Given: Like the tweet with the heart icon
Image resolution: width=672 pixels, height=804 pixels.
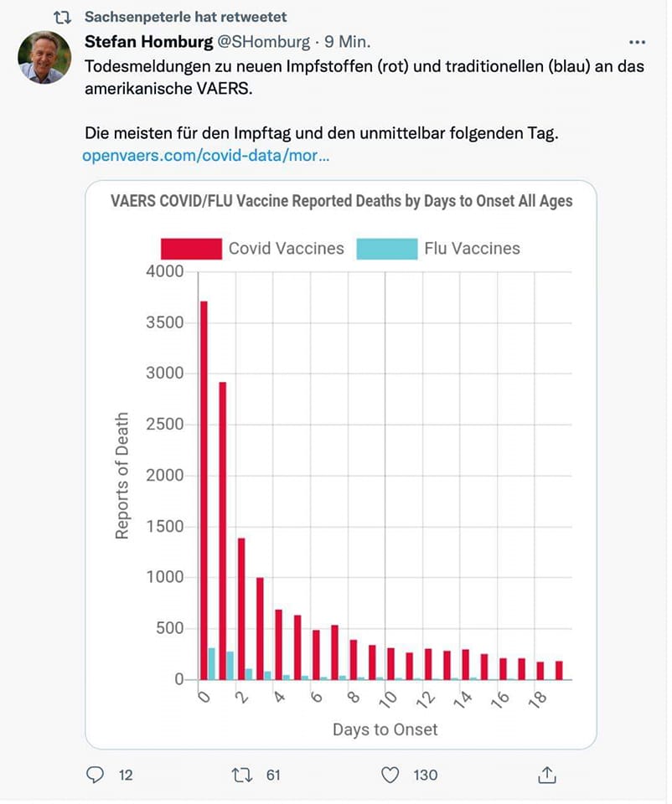Looking at the screenshot, I should [x=390, y=775].
